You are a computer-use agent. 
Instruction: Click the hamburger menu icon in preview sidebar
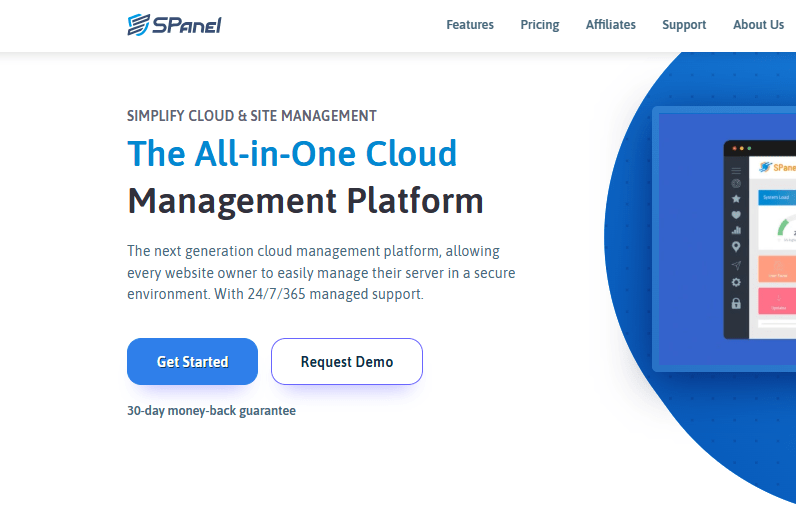[736, 171]
